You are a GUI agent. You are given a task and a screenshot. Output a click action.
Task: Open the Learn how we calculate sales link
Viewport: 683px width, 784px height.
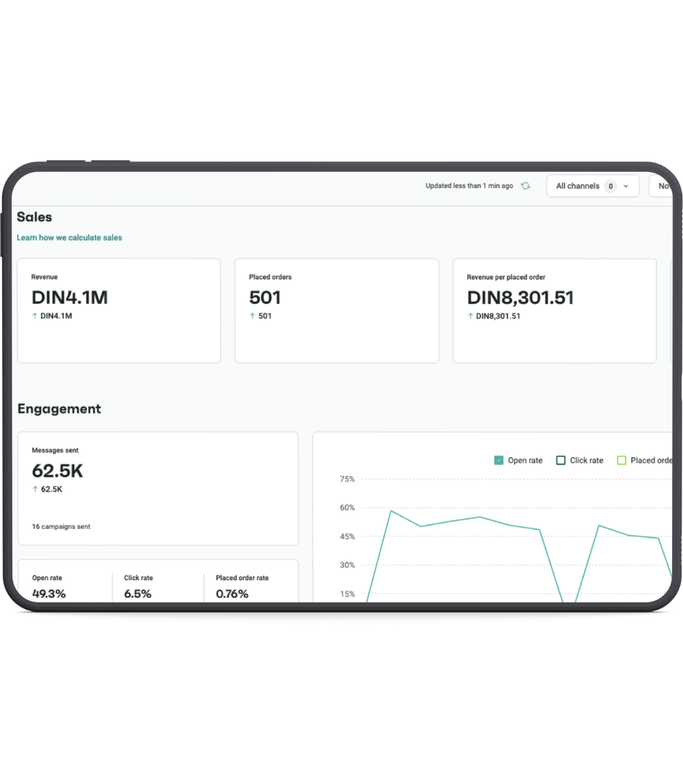pos(69,237)
